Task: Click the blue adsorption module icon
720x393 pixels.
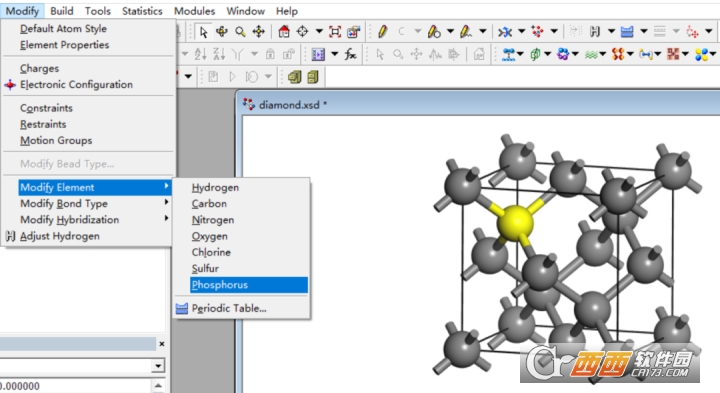Action: (x=508, y=55)
